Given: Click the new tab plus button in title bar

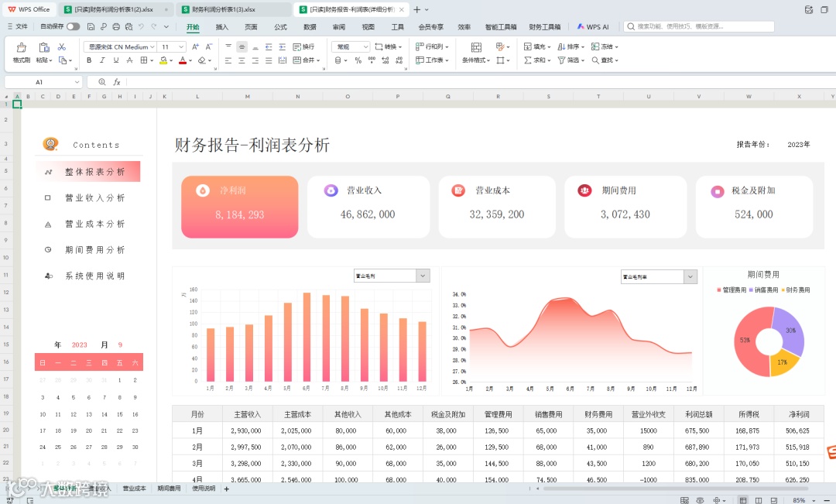Looking at the screenshot, I should (417, 9).
